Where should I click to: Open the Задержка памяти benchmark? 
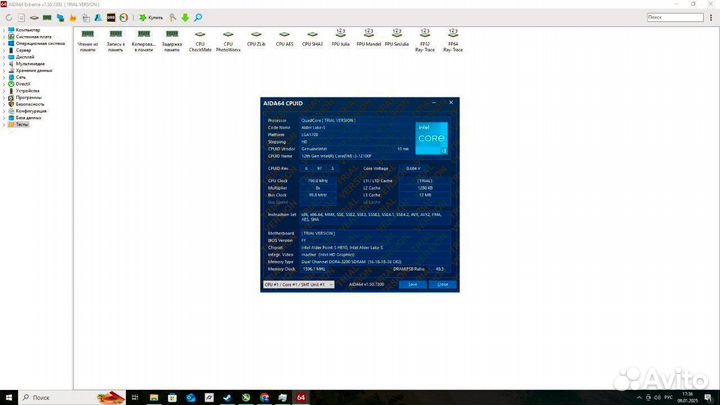click(172, 40)
